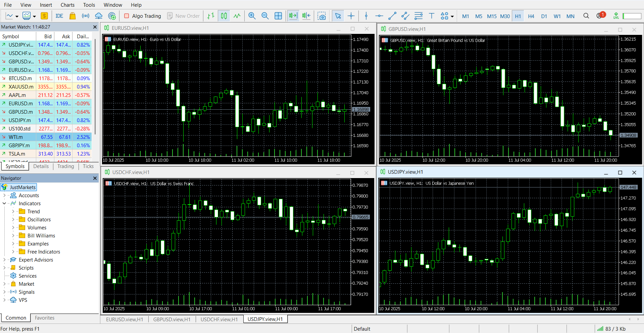This screenshot has width=644, height=333.
Task: Click the New Order button
Action: click(183, 16)
